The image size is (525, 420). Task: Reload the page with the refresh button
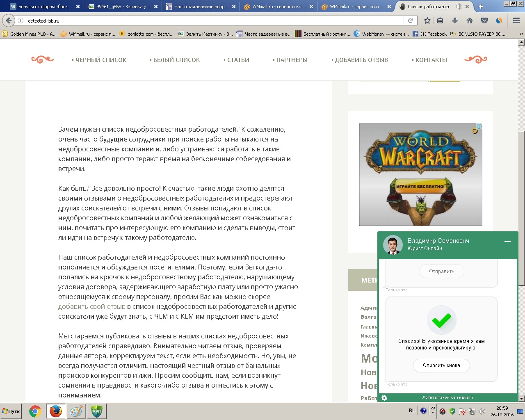click(x=410, y=21)
